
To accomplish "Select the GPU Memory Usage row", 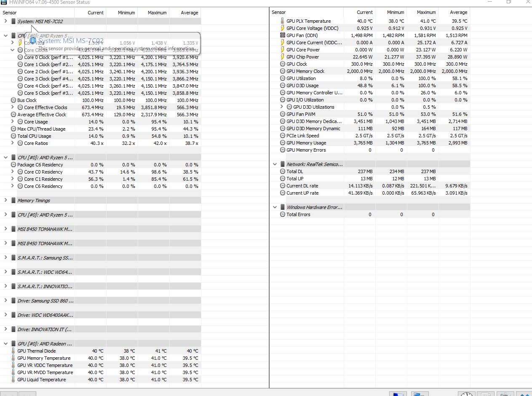I will tap(370, 143).
